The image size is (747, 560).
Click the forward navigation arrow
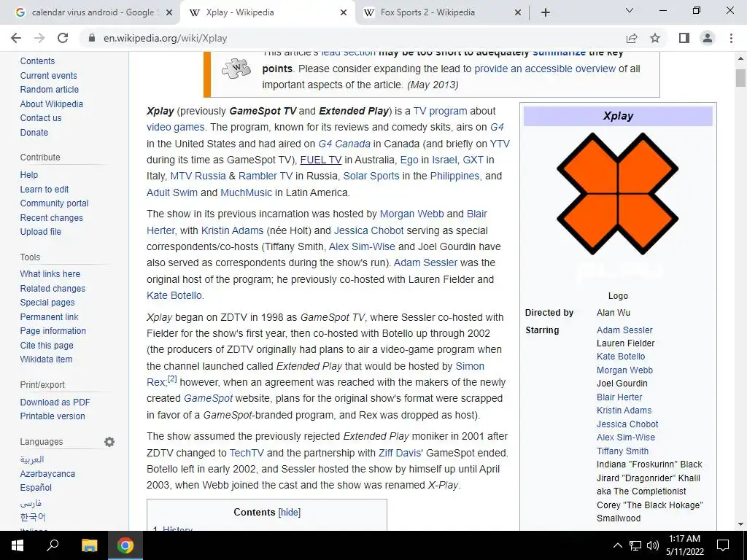[39, 38]
